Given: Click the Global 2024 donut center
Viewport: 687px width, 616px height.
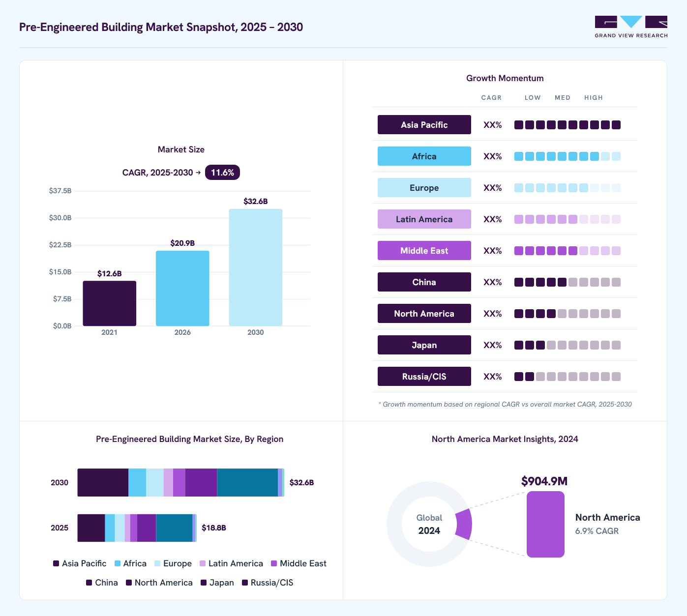Looking at the screenshot, I should pos(429,524).
